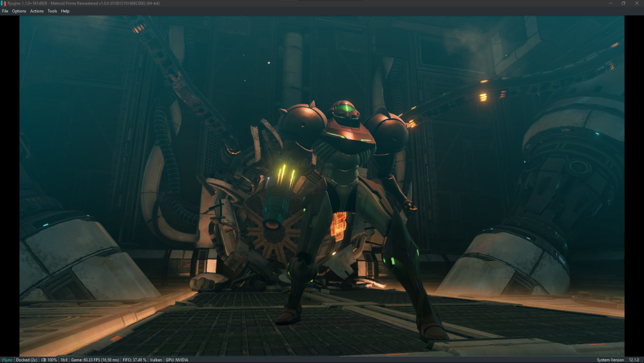This screenshot has width=644, height=363.
Task: Select the Help menu
Action: click(65, 11)
